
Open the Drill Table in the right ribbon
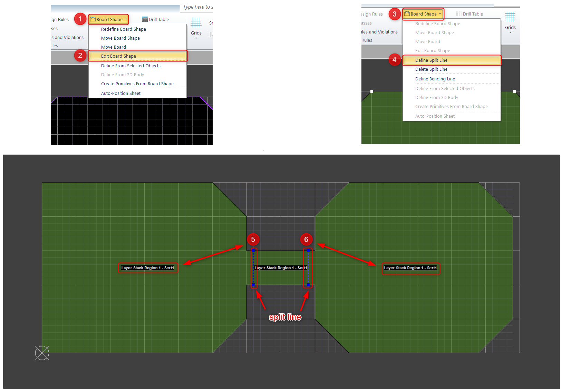pyautogui.click(x=470, y=13)
